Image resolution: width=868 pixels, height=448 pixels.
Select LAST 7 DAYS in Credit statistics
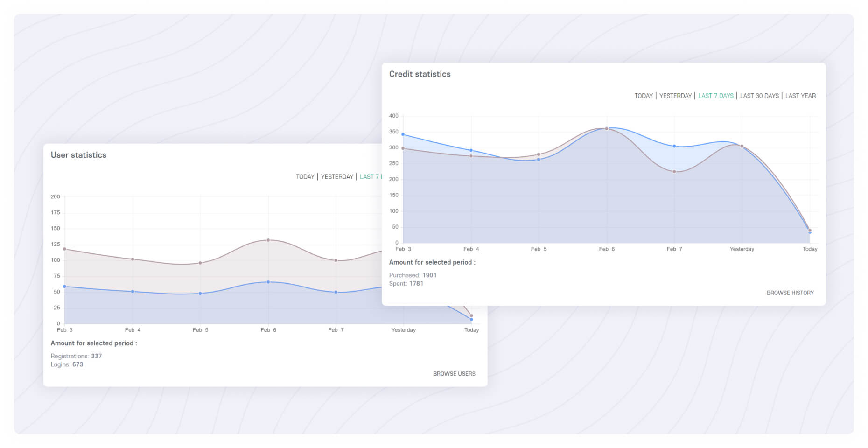tap(716, 96)
